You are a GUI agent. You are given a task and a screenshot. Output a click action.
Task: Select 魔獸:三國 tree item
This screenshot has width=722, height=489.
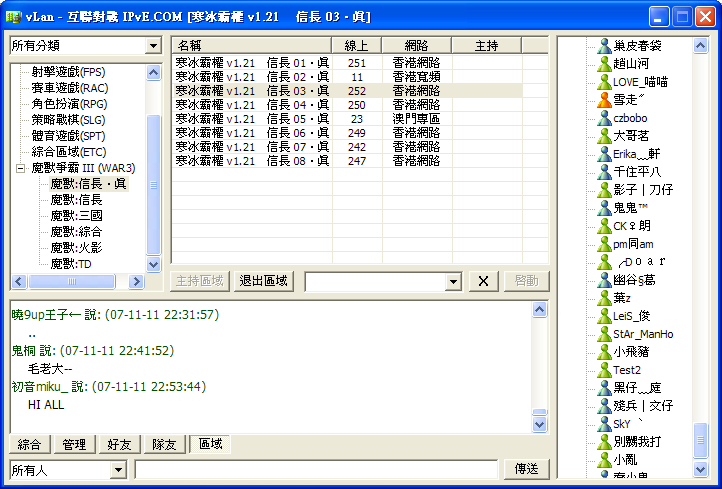pyautogui.click(x=76, y=216)
